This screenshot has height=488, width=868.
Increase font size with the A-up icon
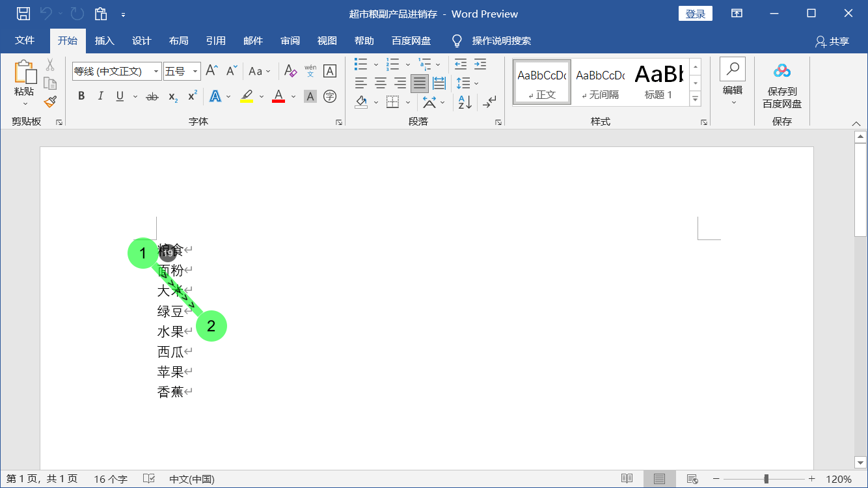coord(211,71)
